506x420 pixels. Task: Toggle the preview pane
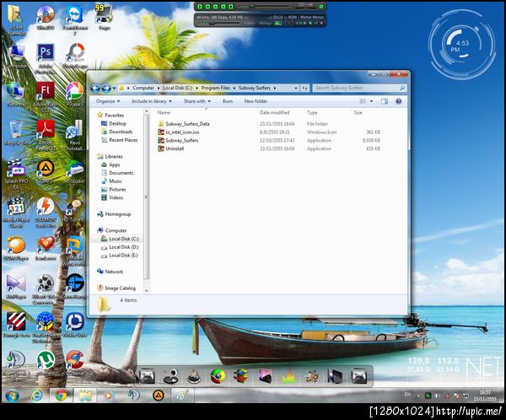[x=385, y=101]
